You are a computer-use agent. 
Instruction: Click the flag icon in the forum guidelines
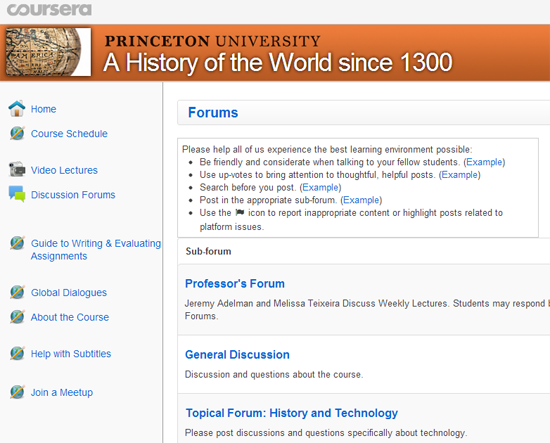click(240, 212)
